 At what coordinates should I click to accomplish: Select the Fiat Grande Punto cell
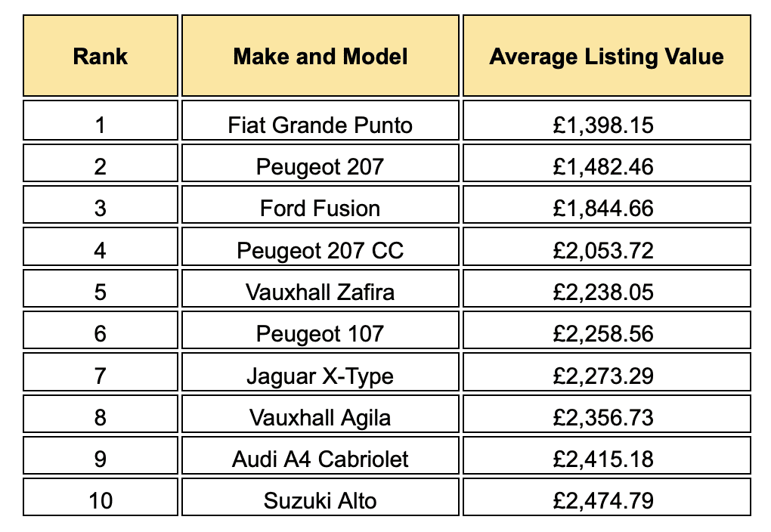pos(320,120)
